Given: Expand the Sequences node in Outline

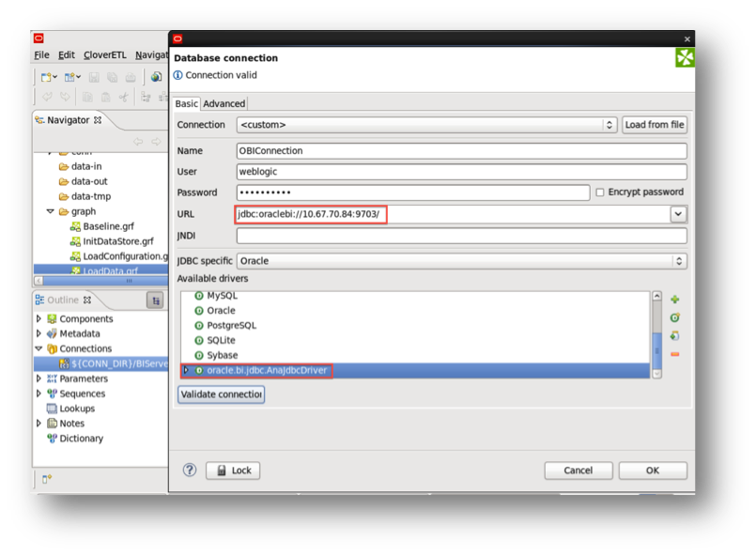Looking at the screenshot, I should (39, 394).
